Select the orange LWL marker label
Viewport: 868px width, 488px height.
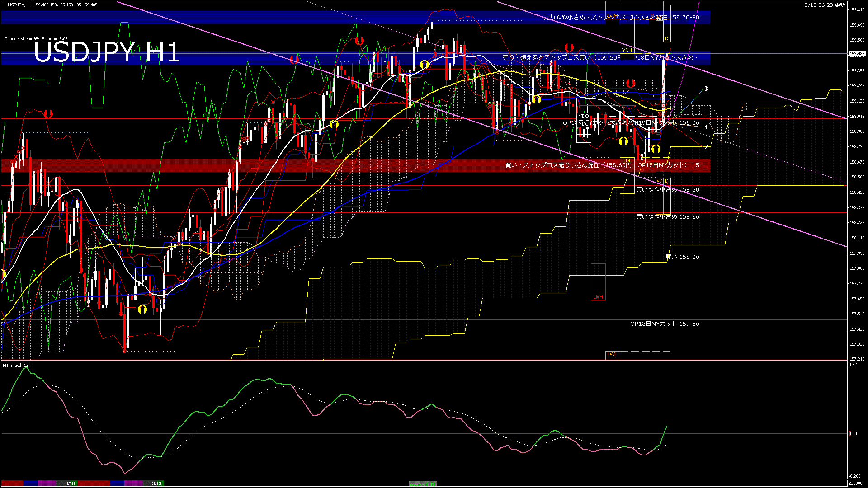612,354
